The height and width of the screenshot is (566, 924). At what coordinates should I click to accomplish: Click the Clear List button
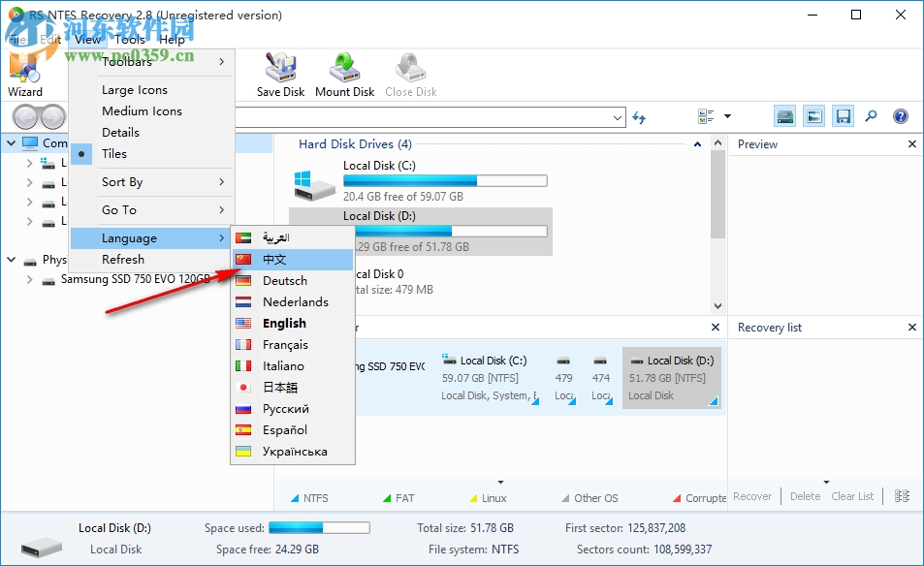pyautogui.click(x=852, y=495)
